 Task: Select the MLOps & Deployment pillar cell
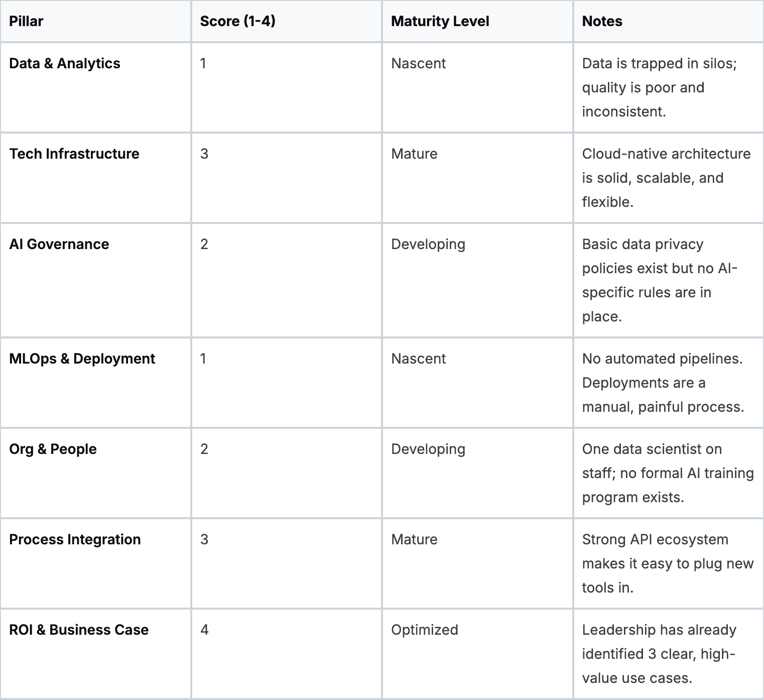pyautogui.click(x=82, y=359)
